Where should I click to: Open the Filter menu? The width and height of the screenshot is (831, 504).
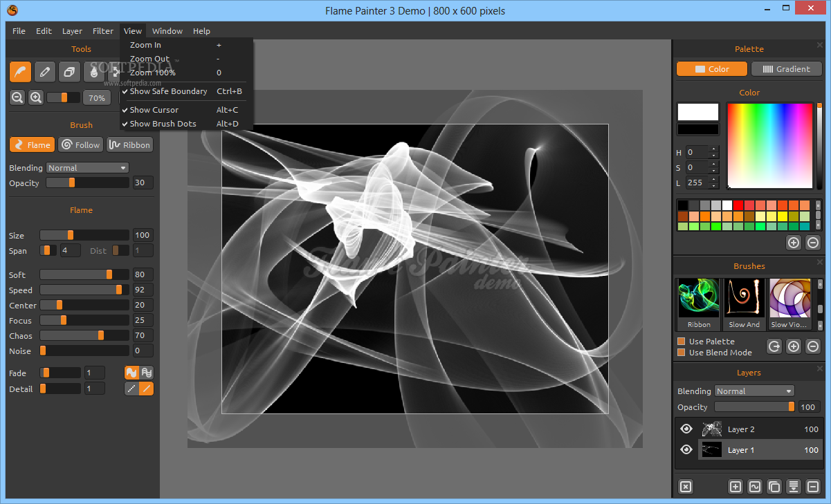(x=103, y=31)
